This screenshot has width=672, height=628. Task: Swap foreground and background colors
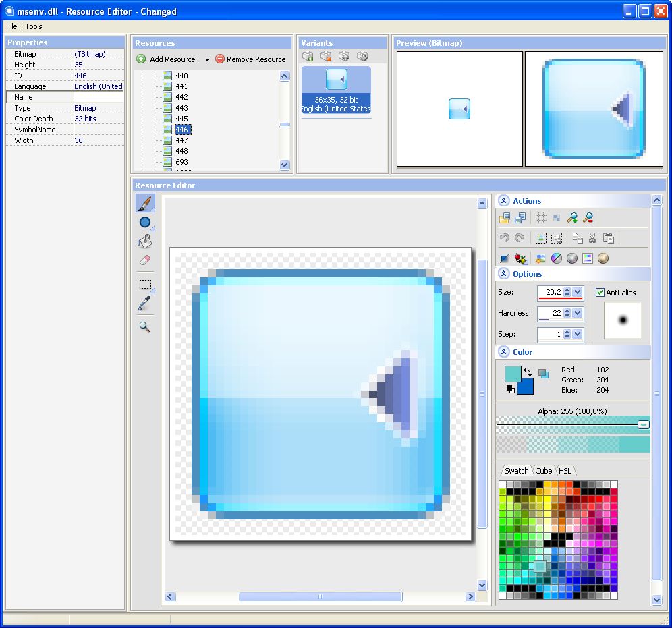pyautogui.click(x=528, y=372)
